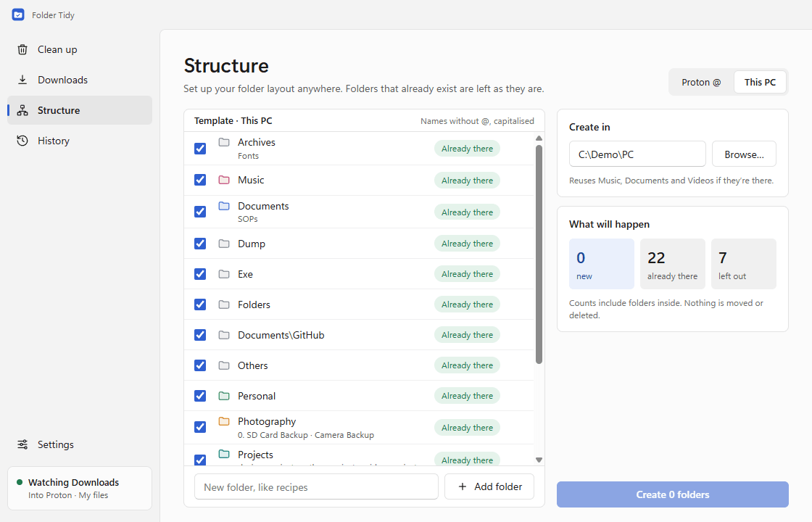Uncheck the Others checkbox
This screenshot has width=812, height=522.
tap(200, 365)
